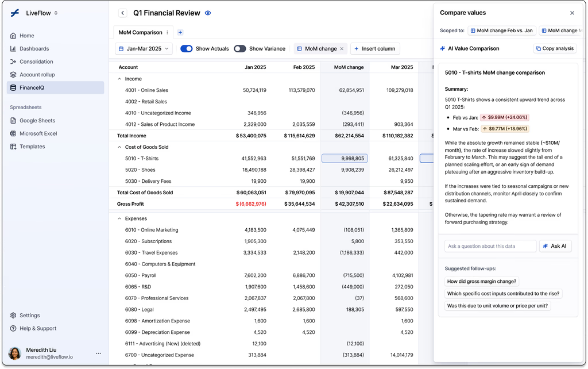Open account options beside Meredith Liu

(x=98, y=353)
